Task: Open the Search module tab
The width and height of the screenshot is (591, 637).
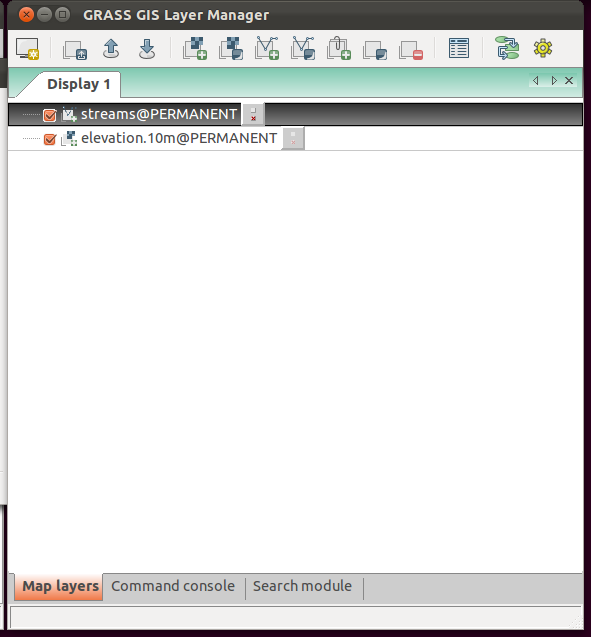Action: click(x=302, y=586)
